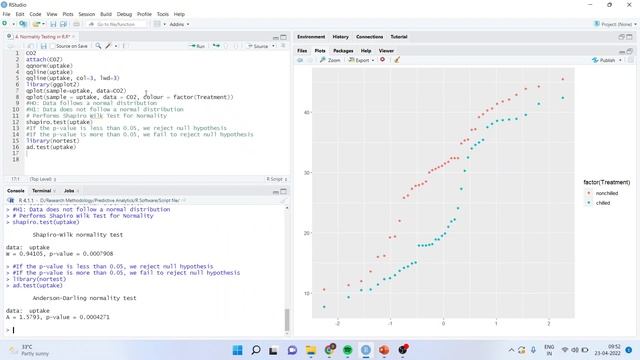Viewport: 640px width, 360px height.
Task: Click the nonchilled red legend swatch
Action: point(589,193)
